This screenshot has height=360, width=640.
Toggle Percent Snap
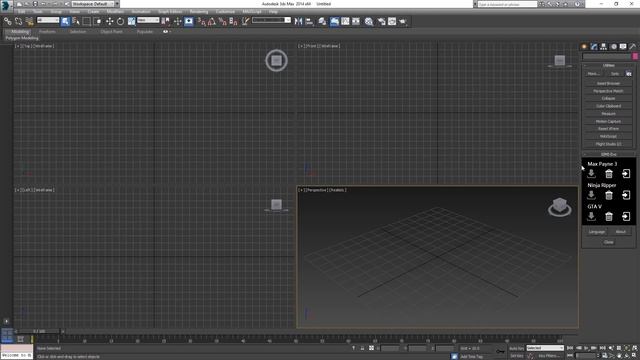pyautogui.click(x=222, y=21)
